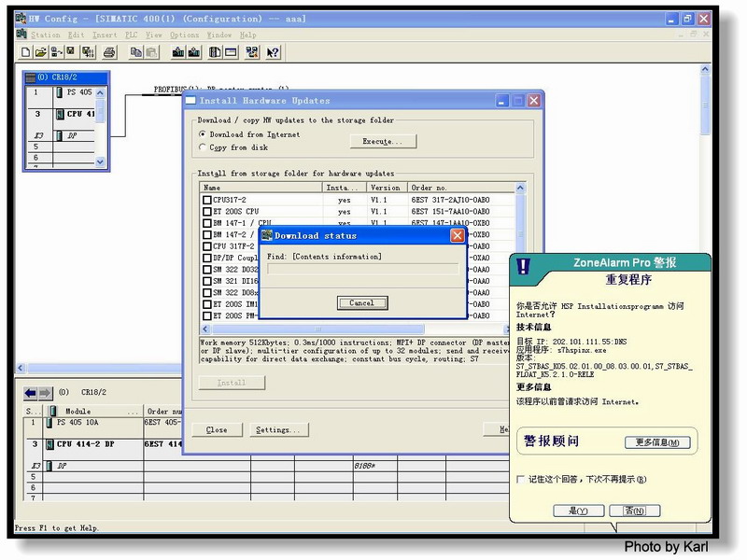Click the context Help arrow-question icon
Image resolution: width=747 pixels, height=560 pixels.
(273, 52)
